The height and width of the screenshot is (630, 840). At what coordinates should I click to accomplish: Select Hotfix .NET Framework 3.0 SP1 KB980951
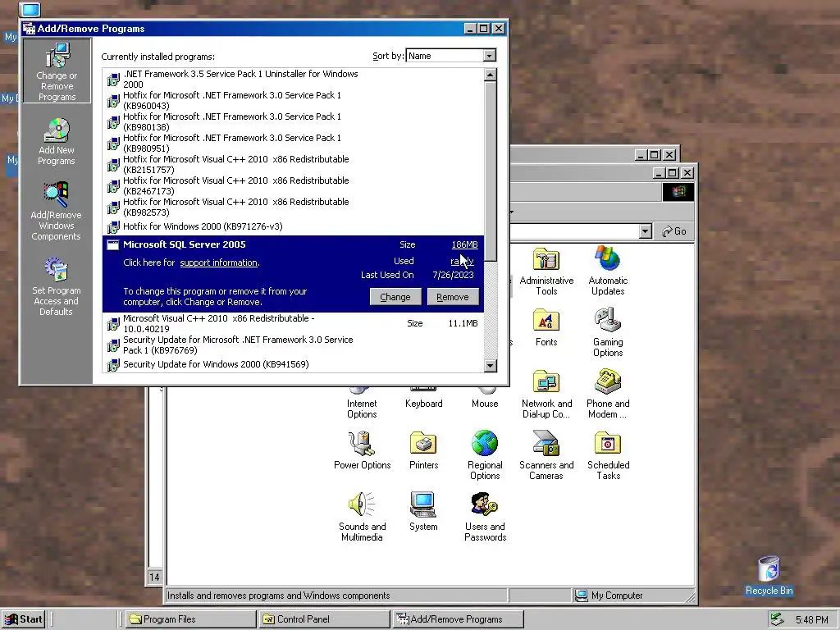[x=294, y=143]
